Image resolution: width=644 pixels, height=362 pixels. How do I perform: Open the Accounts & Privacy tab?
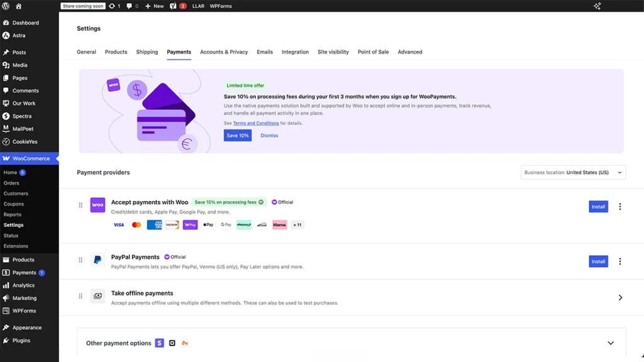224,52
